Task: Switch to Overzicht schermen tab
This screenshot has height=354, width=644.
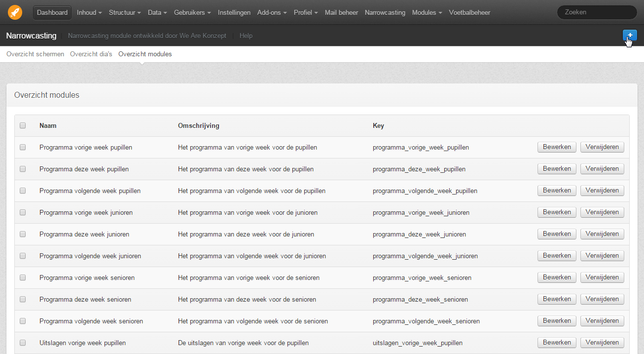Action: pyautogui.click(x=35, y=54)
